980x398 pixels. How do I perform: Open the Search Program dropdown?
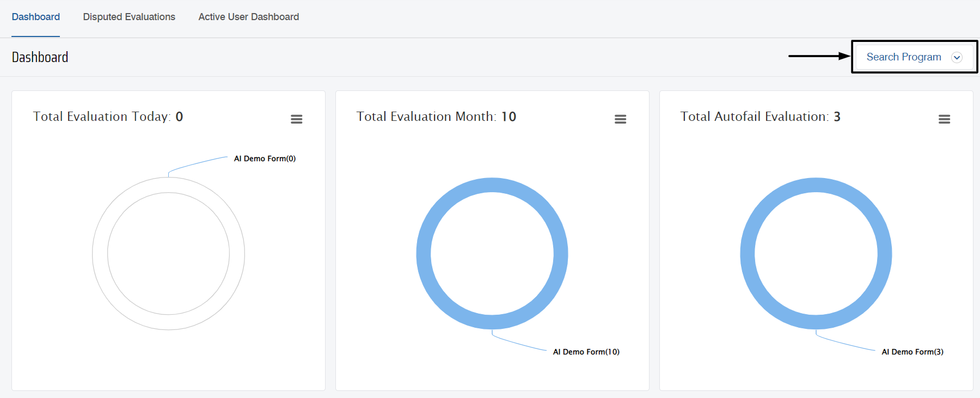pyautogui.click(x=914, y=57)
